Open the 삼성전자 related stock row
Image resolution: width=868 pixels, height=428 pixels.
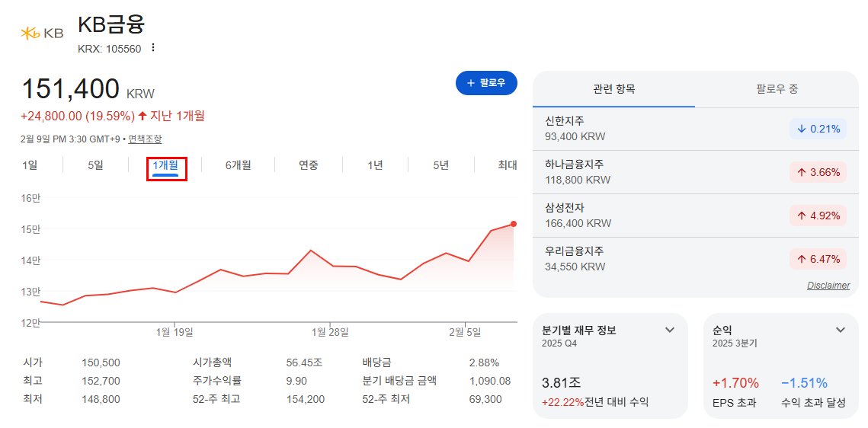tap(695, 216)
